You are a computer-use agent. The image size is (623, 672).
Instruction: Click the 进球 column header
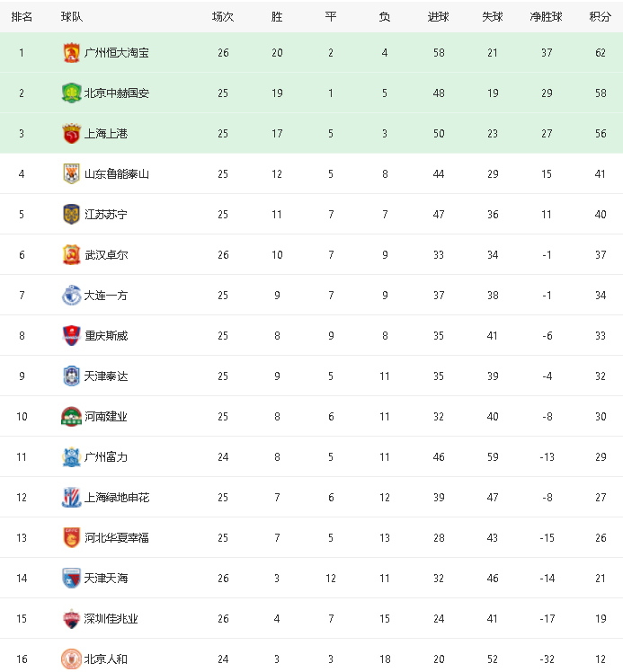438,17
